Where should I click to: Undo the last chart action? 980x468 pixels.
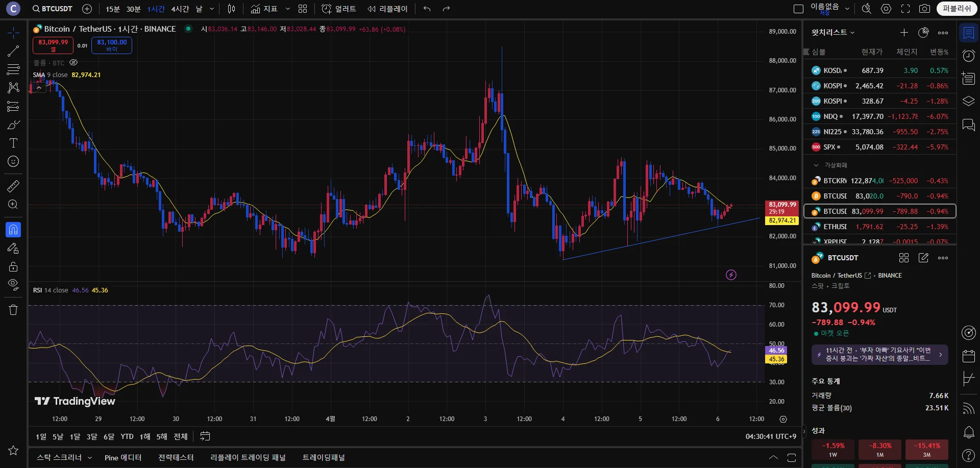427,9
